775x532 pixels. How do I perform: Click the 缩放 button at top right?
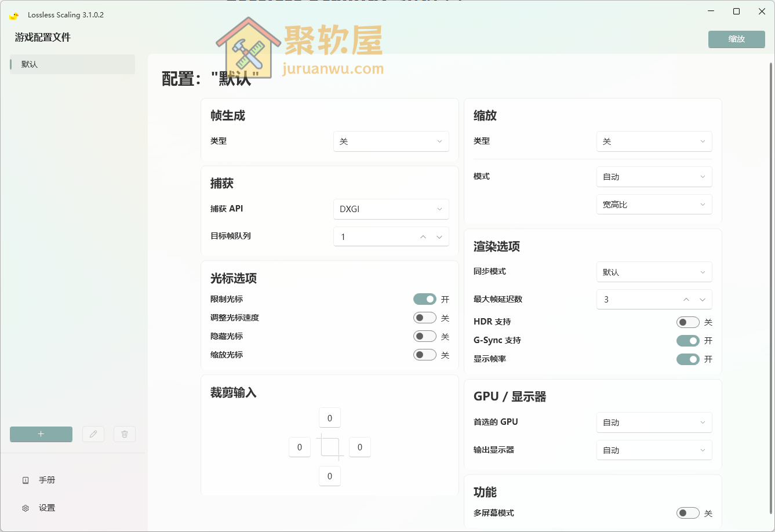[736, 39]
